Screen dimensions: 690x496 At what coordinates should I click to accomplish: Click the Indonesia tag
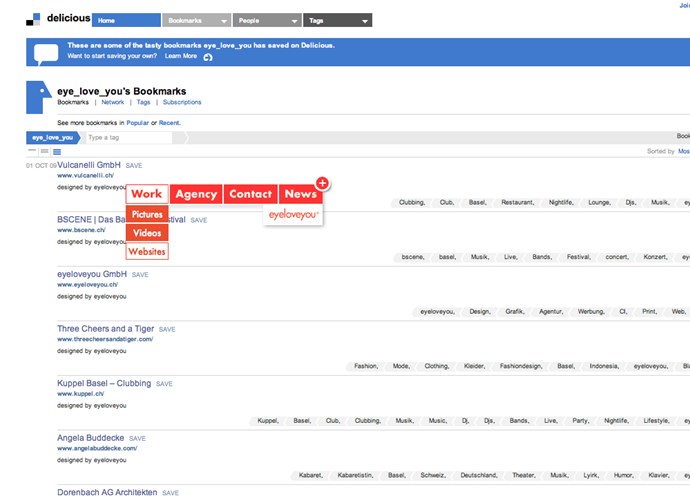[x=604, y=366]
